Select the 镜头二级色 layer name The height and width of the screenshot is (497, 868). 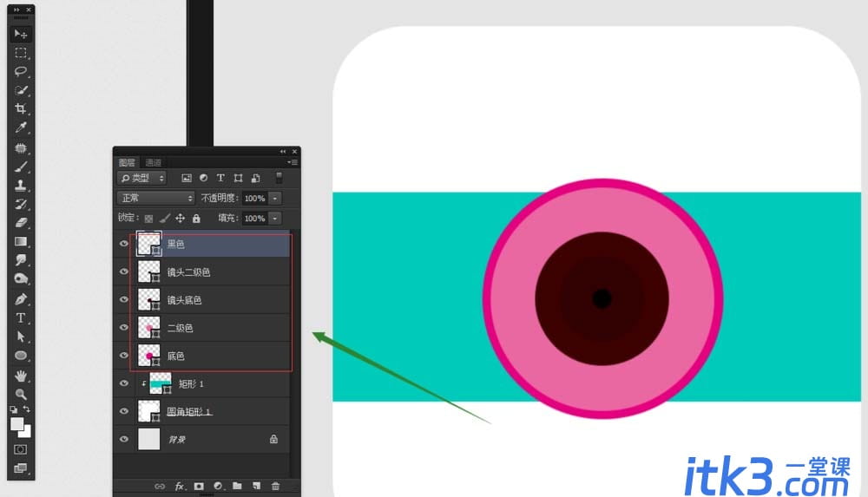188,272
